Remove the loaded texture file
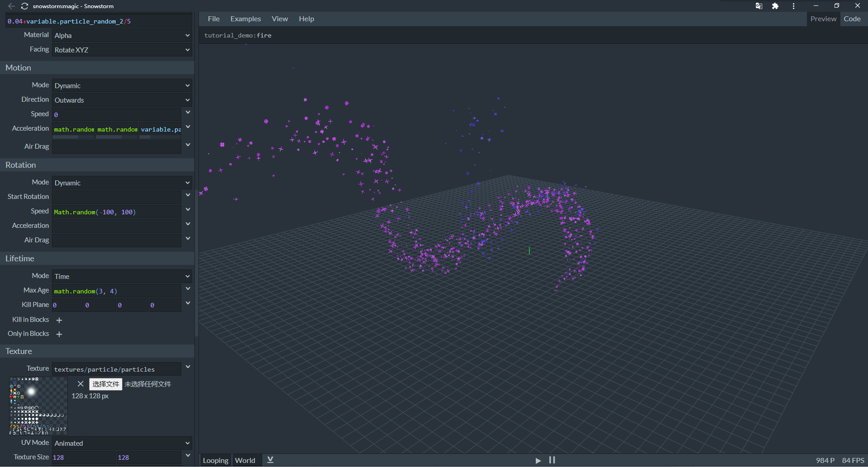The height and width of the screenshot is (467, 868). pyautogui.click(x=80, y=384)
